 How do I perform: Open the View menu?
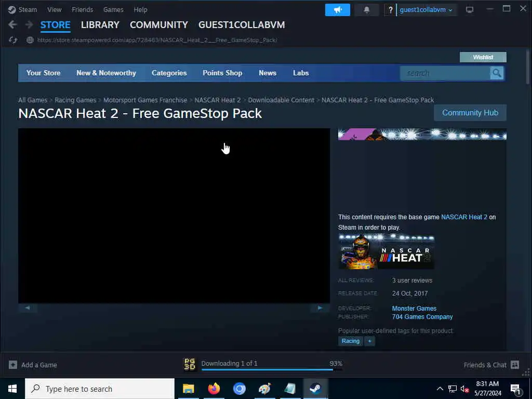[54, 9]
